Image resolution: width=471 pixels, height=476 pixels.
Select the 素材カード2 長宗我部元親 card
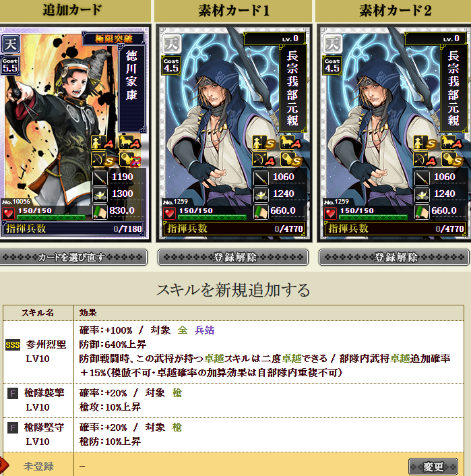pyautogui.click(x=394, y=133)
